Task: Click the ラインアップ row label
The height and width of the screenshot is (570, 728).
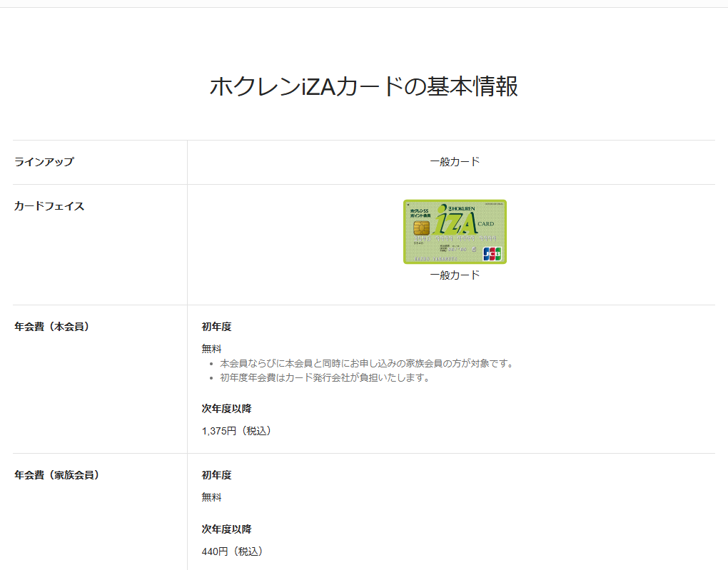Action: [x=44, y=161]
